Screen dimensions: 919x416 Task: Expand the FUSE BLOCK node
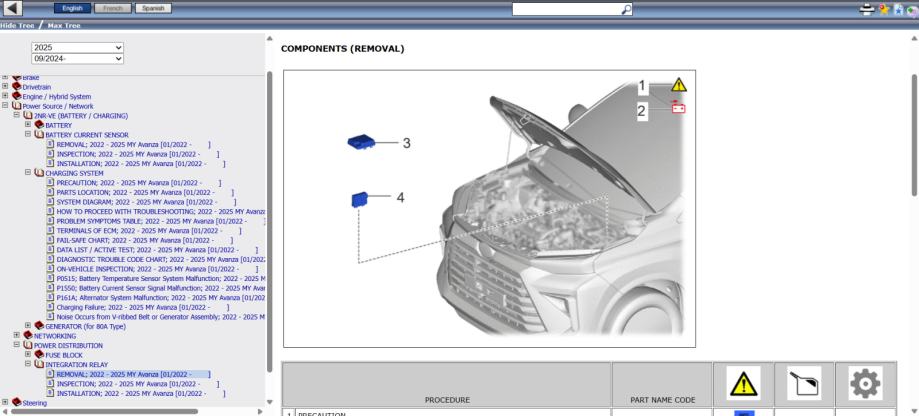click(x=28, y=354)
